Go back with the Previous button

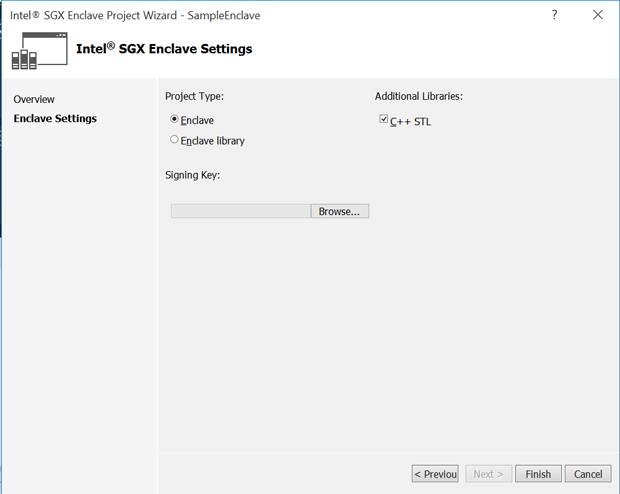[x=435, y=473]
